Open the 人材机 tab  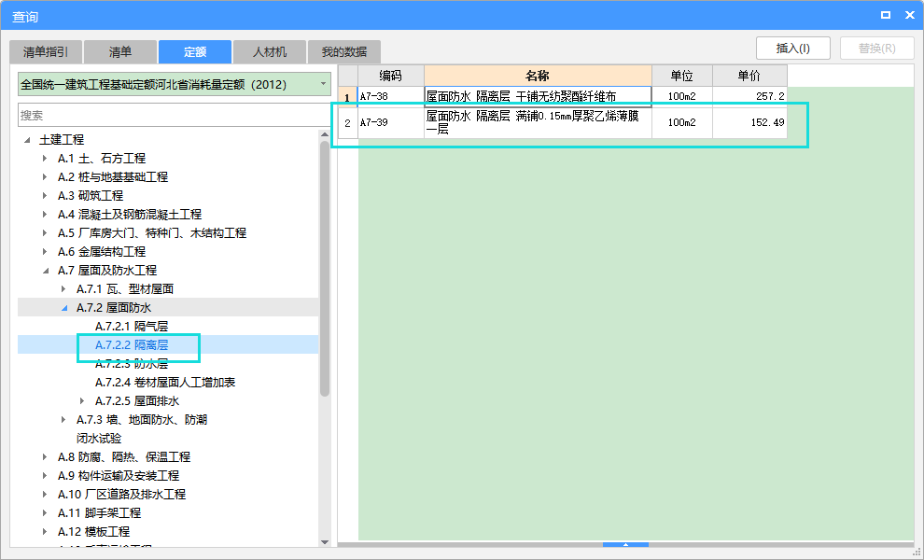tap(270, 52)
